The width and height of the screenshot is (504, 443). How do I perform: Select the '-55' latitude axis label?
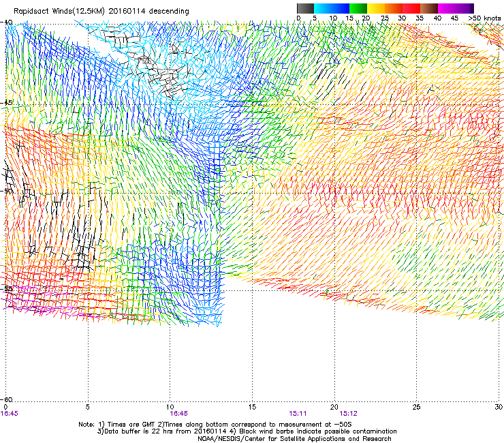coord(6,288)
